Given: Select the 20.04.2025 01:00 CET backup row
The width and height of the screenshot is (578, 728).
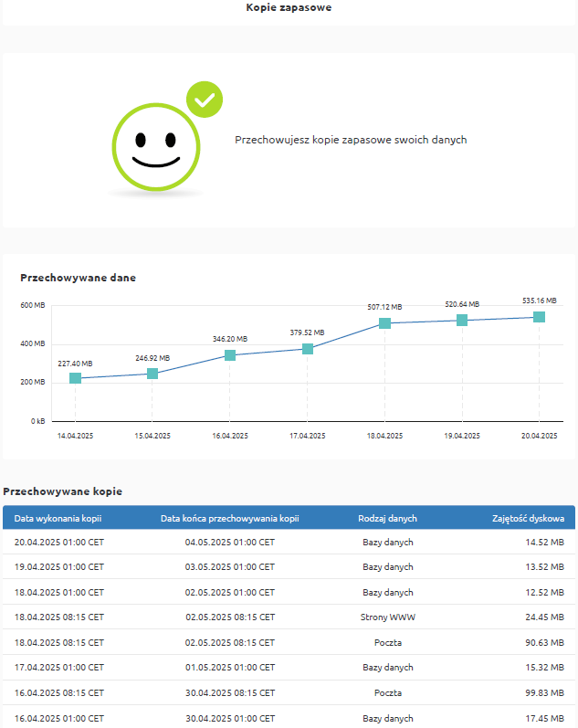Looking at the screenshot, I should (289, 542).
